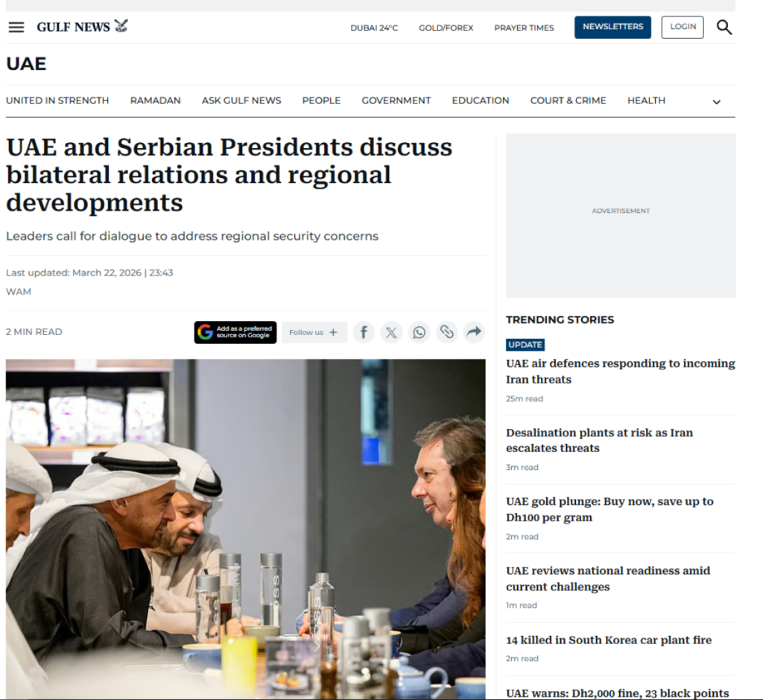Click the Login button
This screenshot has width=763, height=700.
(x=683, y=28)
